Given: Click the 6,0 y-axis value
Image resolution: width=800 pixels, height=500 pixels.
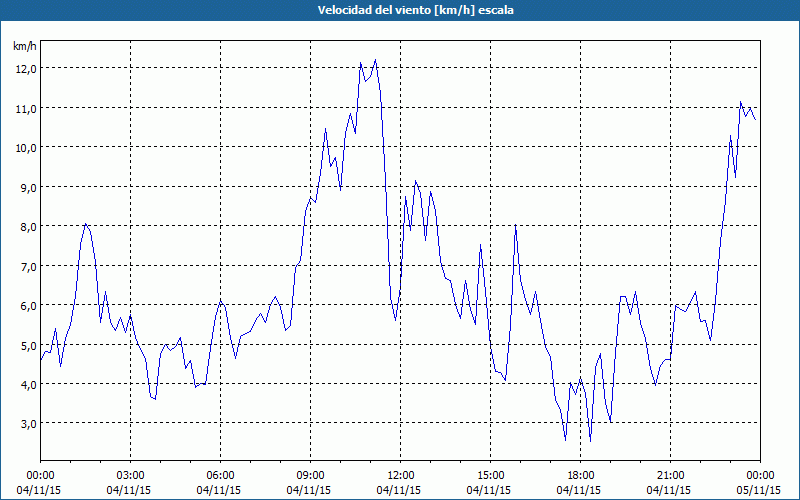Looking at the screenshot, I should 28,306.
